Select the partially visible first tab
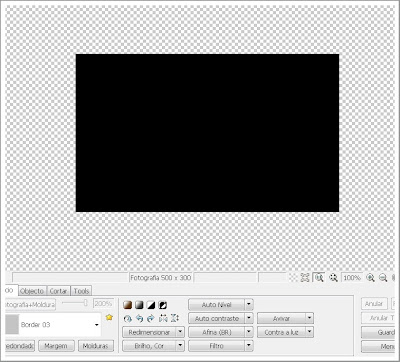400x362 pixels. tap(10, 290)
